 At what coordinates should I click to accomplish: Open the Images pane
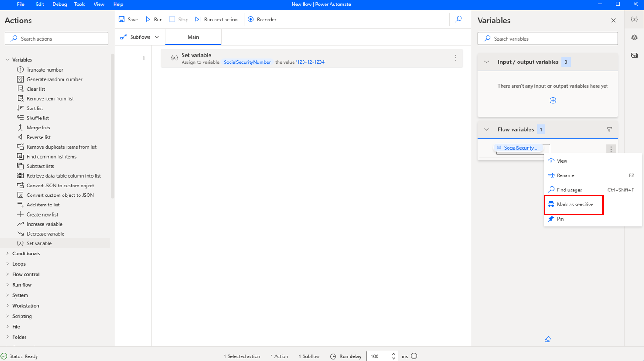pos(634,55)
